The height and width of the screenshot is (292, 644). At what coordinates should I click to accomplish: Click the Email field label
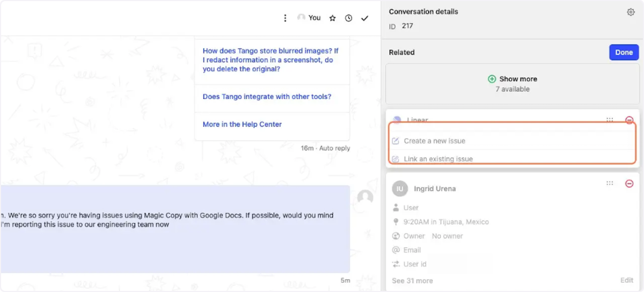[412, 250]
